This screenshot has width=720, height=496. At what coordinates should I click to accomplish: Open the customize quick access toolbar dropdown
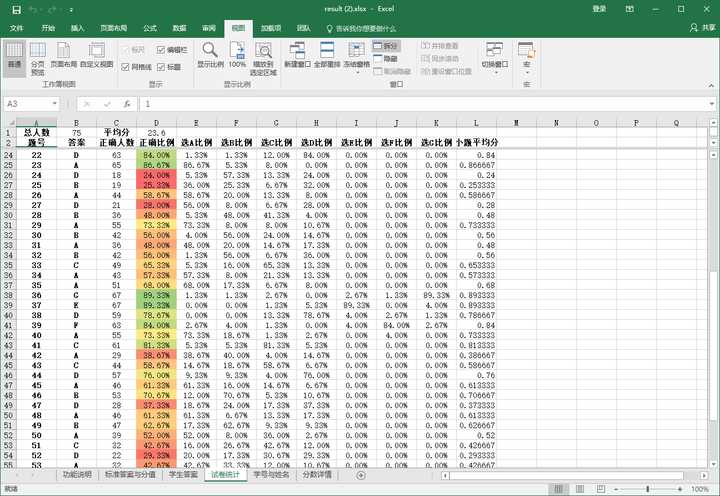[x=72, y=10]
